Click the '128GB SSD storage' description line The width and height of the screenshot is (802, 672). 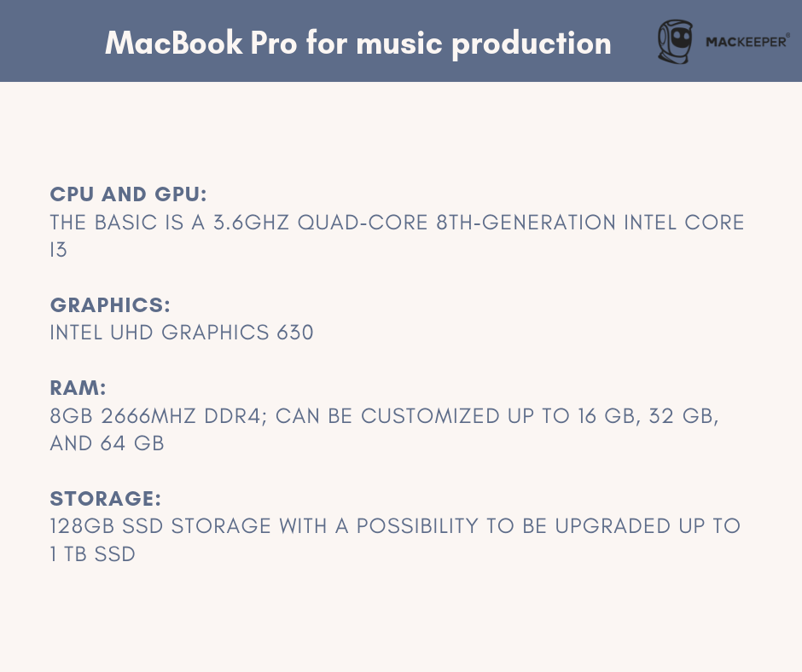point(395,526)
